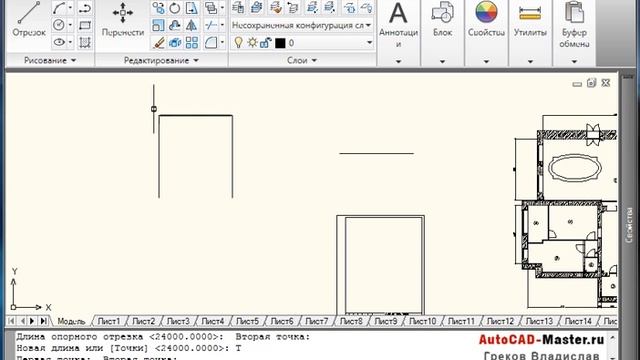Open the Arc tool dropdown arrow

click(70, 8)
